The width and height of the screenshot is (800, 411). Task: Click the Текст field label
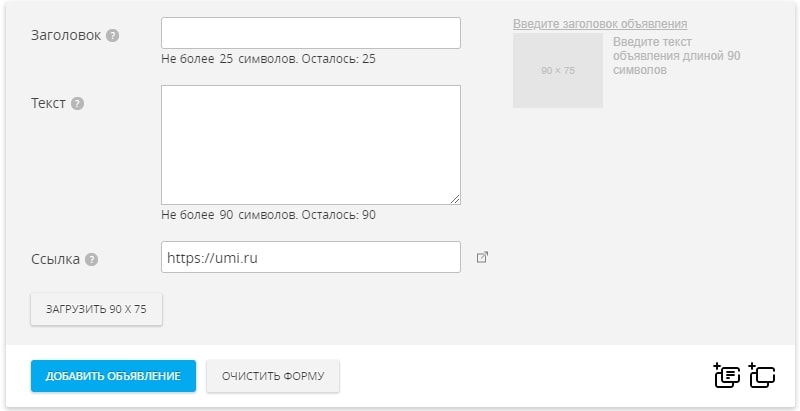[48, 103]
